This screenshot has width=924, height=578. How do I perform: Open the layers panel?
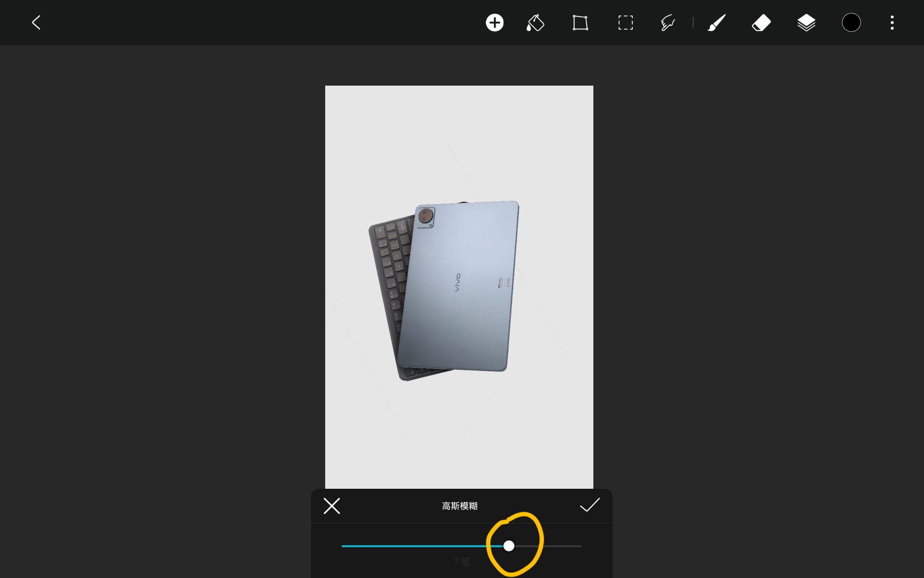click(x=806, y=22)
